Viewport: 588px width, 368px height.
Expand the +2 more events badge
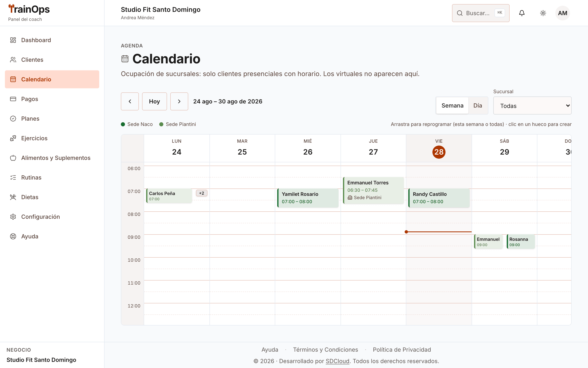(202, 193)
